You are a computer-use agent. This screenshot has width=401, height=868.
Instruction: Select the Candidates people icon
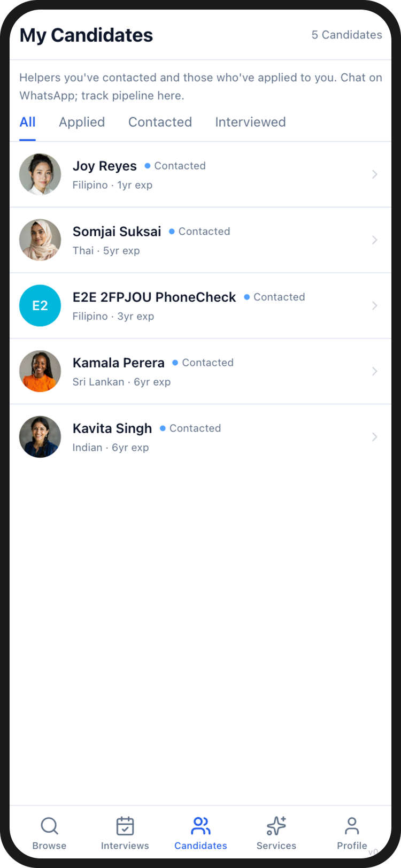[x=200, y=826]
